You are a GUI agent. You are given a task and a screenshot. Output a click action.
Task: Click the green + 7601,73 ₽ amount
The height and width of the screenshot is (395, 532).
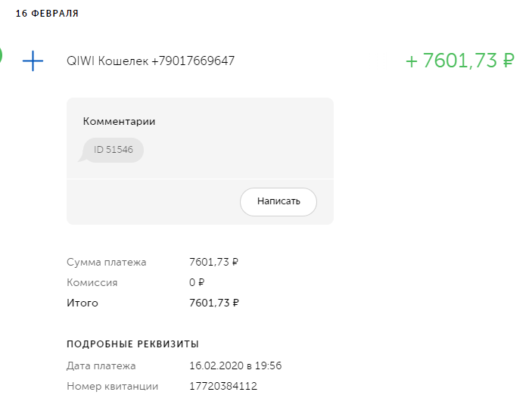point(460,61)
